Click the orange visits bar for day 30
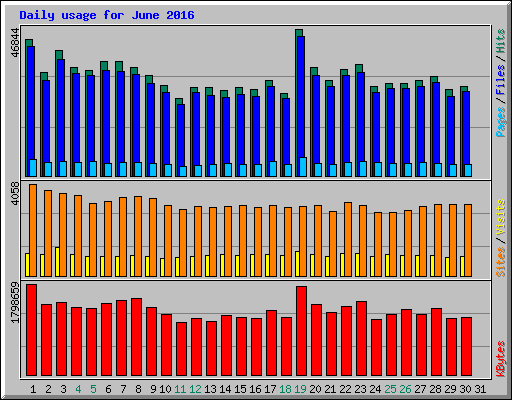Image resolution: width=512 pixels, height=400 pixels. point(468,240)
